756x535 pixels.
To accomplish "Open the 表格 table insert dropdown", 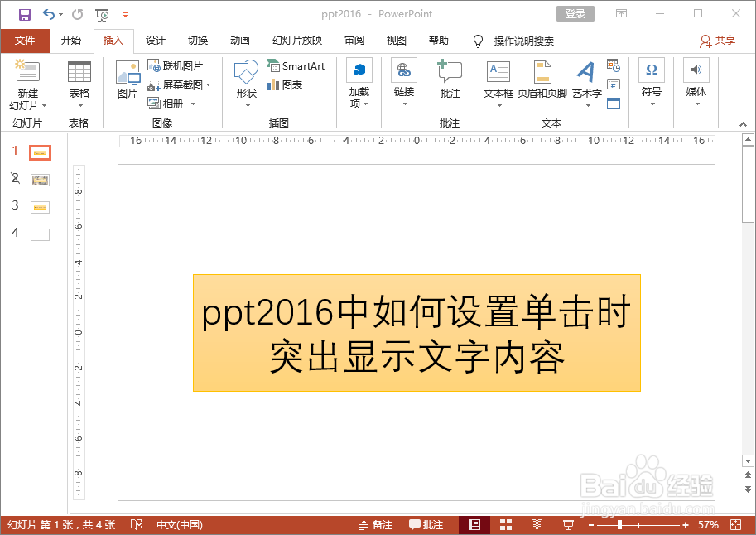I will (79, 85).
